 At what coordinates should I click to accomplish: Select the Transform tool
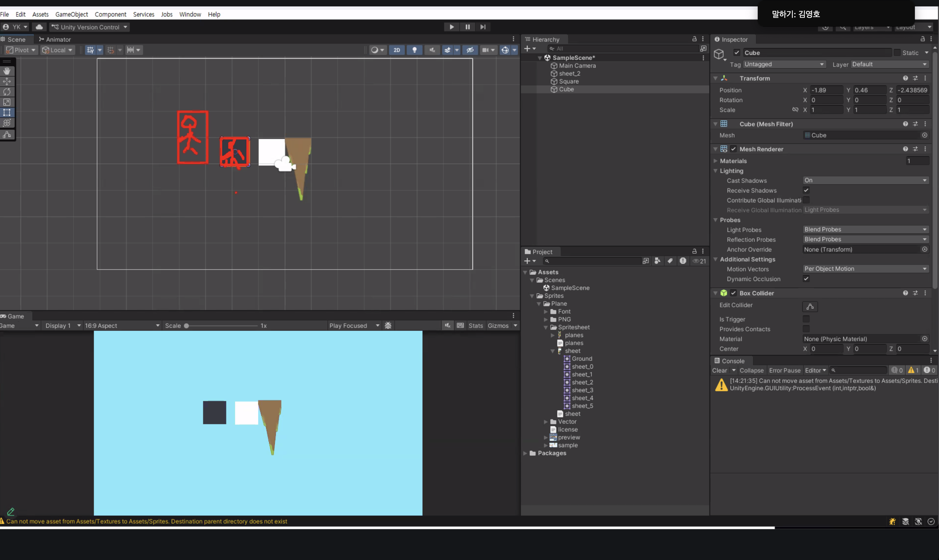point(7,123)
